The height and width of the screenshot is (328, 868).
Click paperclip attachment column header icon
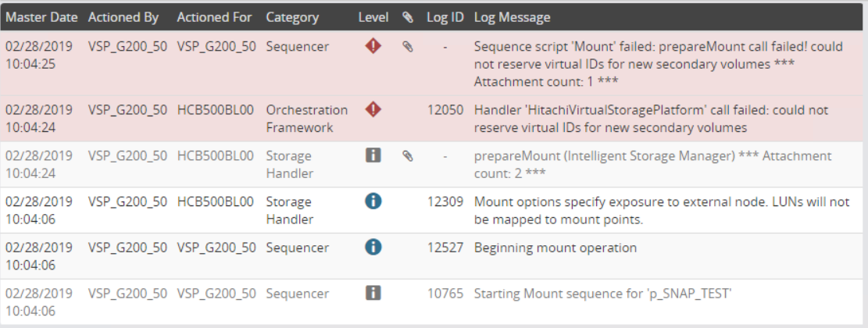407,16
